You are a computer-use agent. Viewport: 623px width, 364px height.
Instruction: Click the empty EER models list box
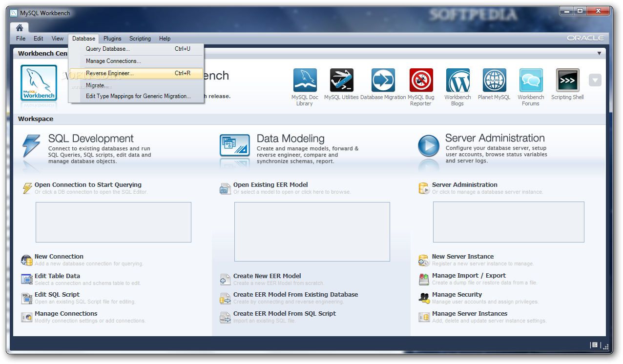click(312, 232)
